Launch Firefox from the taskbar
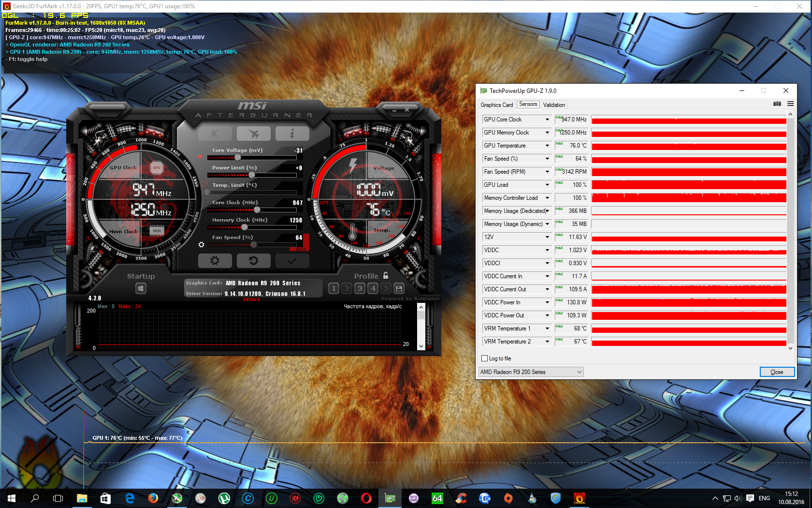This screenshot has height=508, width=812. (153, 498)
